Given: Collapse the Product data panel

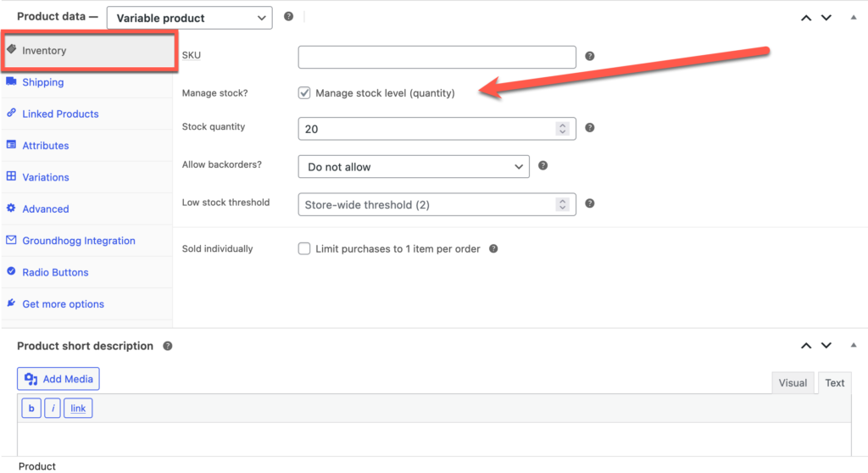Looking at the screenshot, I should coord(853,18).
